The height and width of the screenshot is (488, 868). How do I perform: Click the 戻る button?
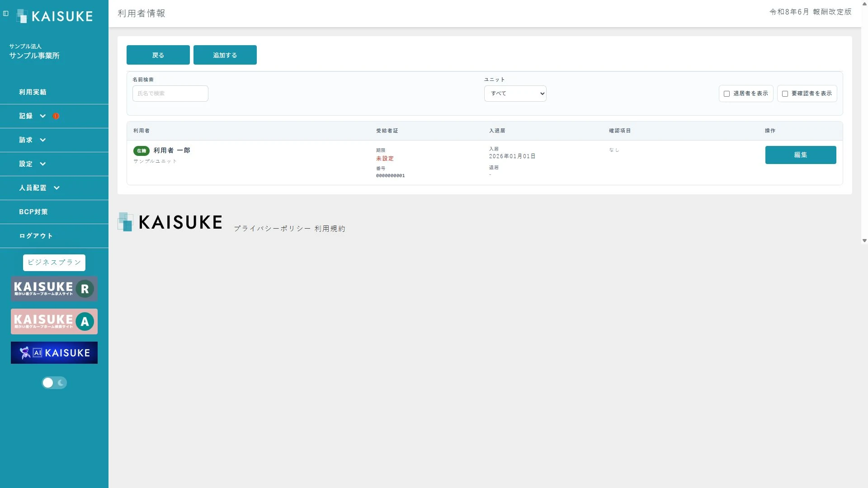[x=158, y=55]
